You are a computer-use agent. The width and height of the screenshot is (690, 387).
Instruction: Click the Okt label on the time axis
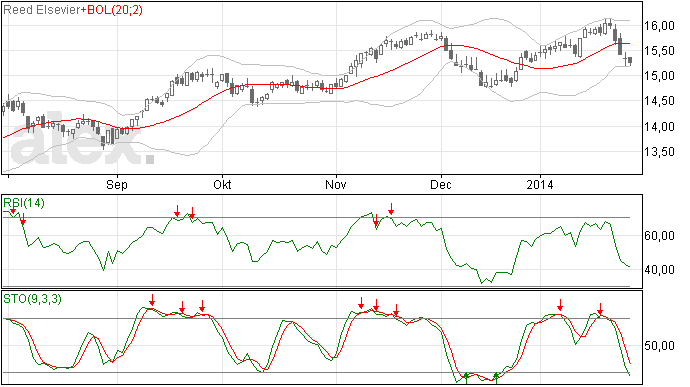(222, 184)
